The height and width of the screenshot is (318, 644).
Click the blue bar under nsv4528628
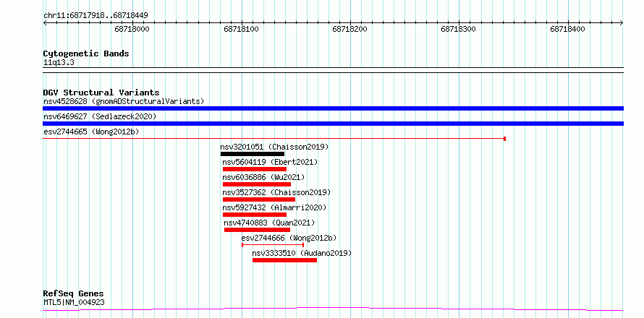pyautogui.click(x=333, y=108)
